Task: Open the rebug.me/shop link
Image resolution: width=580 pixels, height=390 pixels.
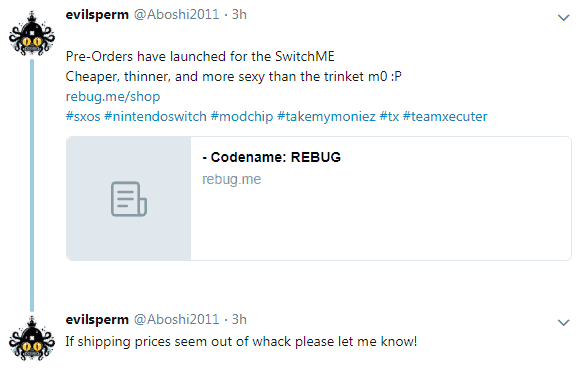Action: pos(113,97)
